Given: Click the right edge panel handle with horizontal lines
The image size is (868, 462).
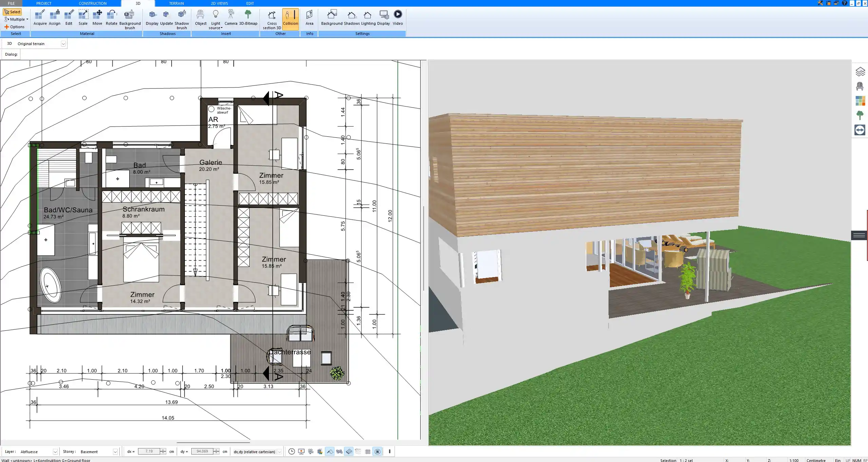Looking at the screenshot, I should 859,235.
